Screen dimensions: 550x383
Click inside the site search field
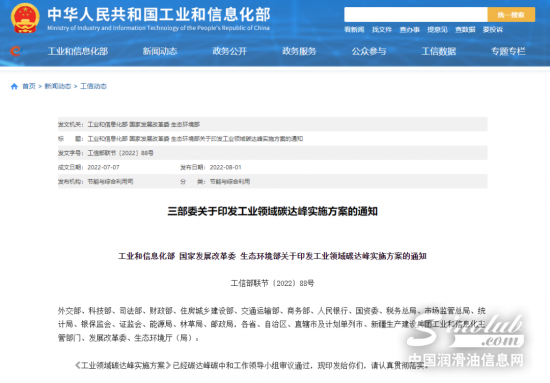(x=416, y=15)
